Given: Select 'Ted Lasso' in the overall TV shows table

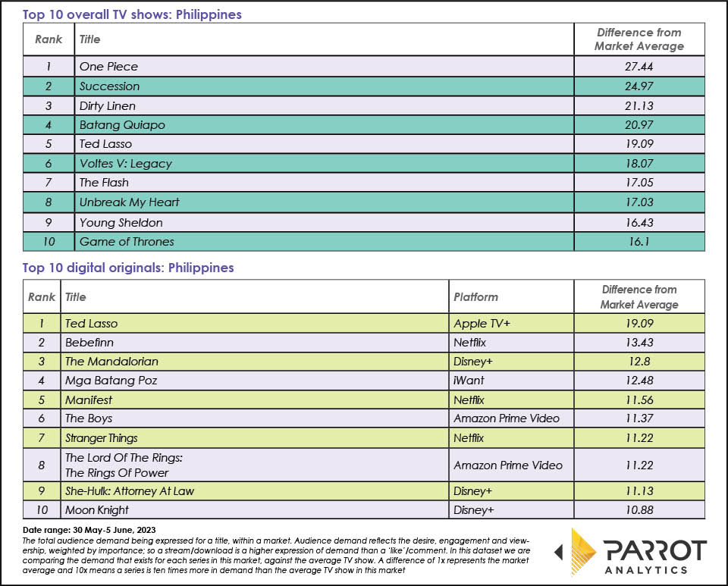Looking at the screenshot, I should 105,144.
